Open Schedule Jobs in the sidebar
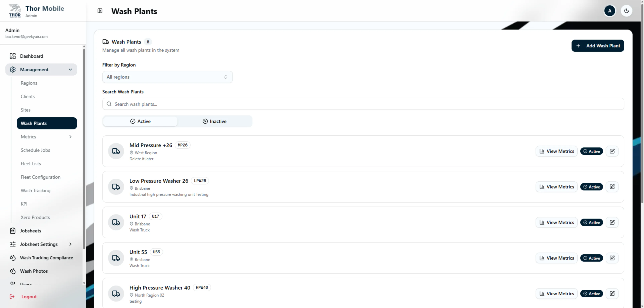 [x=47, y=150]
